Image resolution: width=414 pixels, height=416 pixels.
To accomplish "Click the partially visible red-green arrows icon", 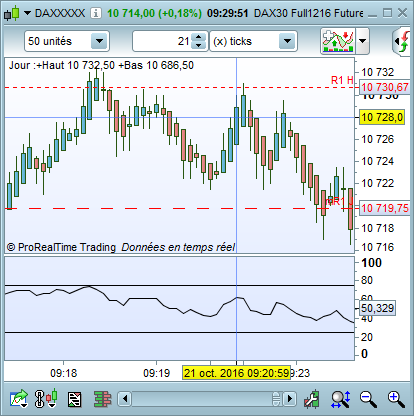I will pyautogui.click(x=402, y=41).
